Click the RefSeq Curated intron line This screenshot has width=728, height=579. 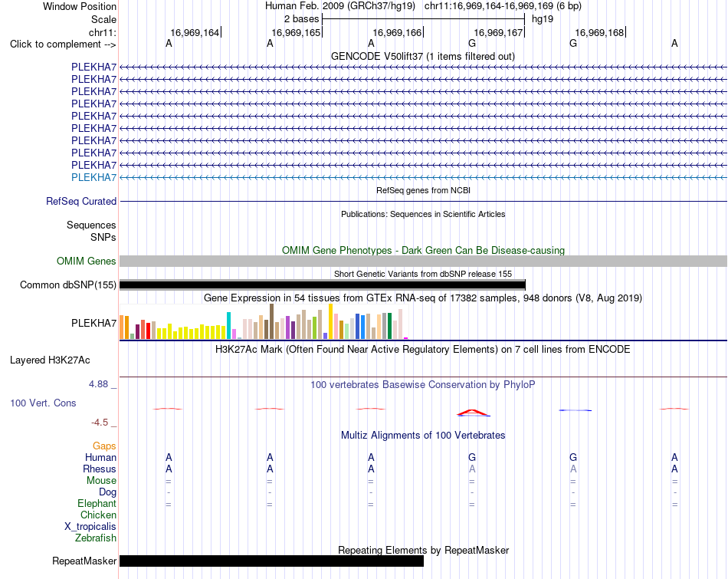pos(423,201)
